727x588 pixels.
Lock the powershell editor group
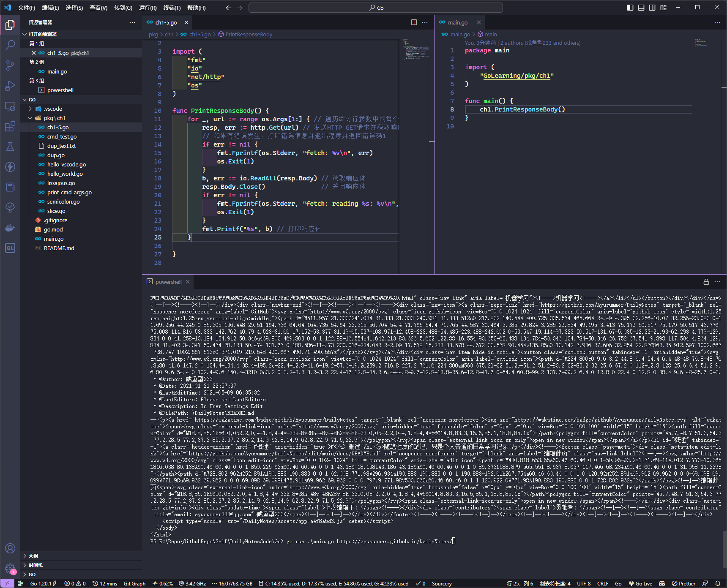tap(706, 282)
